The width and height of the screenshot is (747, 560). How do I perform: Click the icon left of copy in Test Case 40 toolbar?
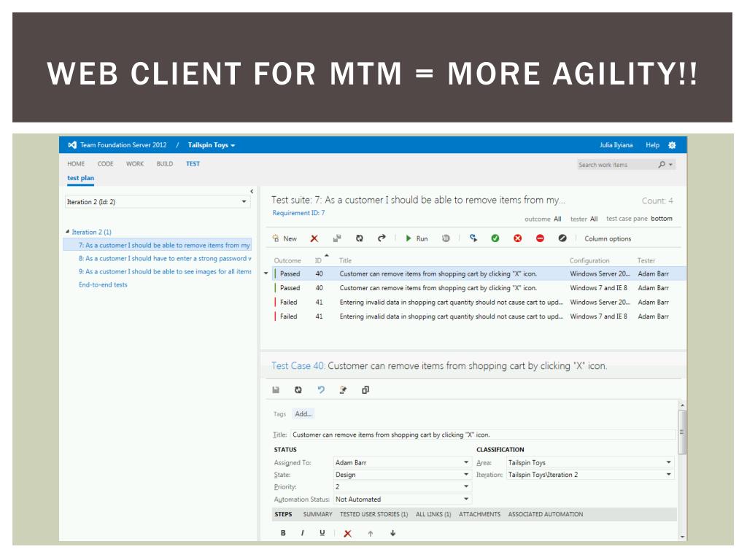343,390
